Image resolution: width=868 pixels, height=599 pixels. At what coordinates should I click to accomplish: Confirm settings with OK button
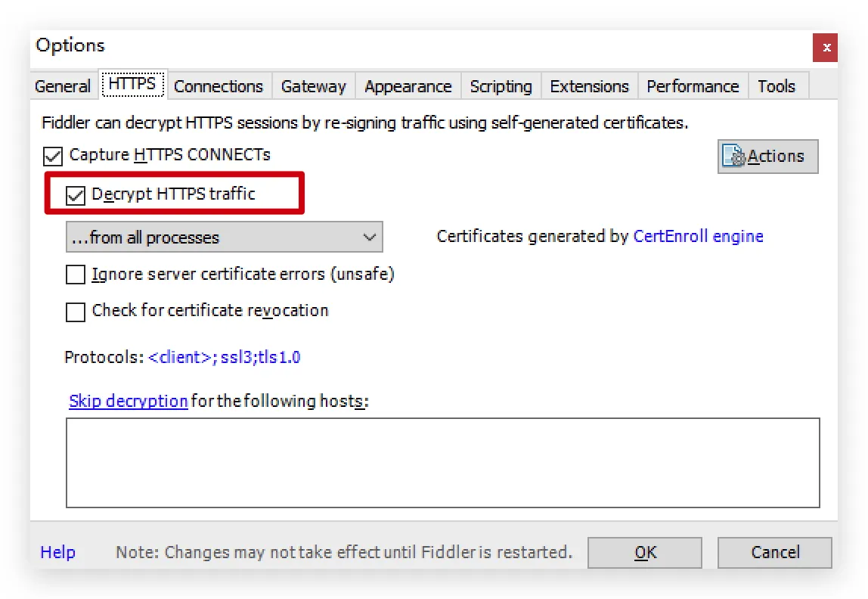(x=645, y=553)
